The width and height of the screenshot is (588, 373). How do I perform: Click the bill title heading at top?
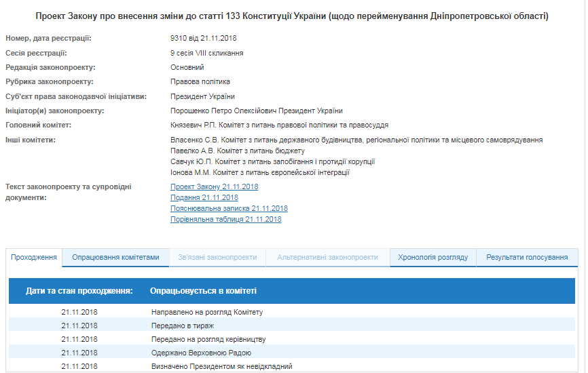tap(292, 16)
